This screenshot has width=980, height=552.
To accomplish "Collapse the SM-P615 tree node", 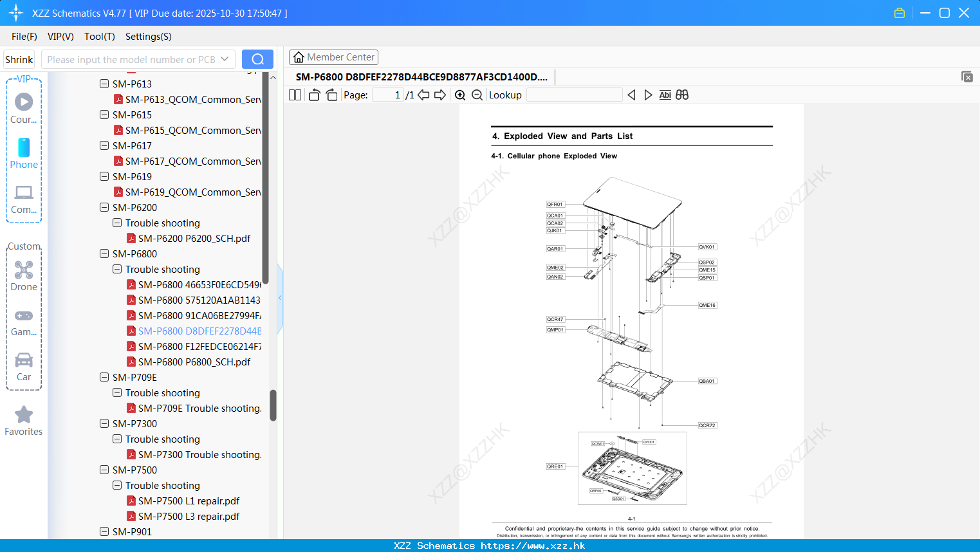I will [x=104, y=115].
